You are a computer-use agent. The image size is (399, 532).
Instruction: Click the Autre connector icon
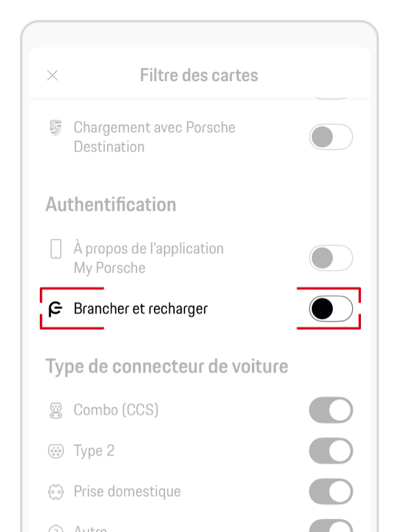tap(55, 529)
